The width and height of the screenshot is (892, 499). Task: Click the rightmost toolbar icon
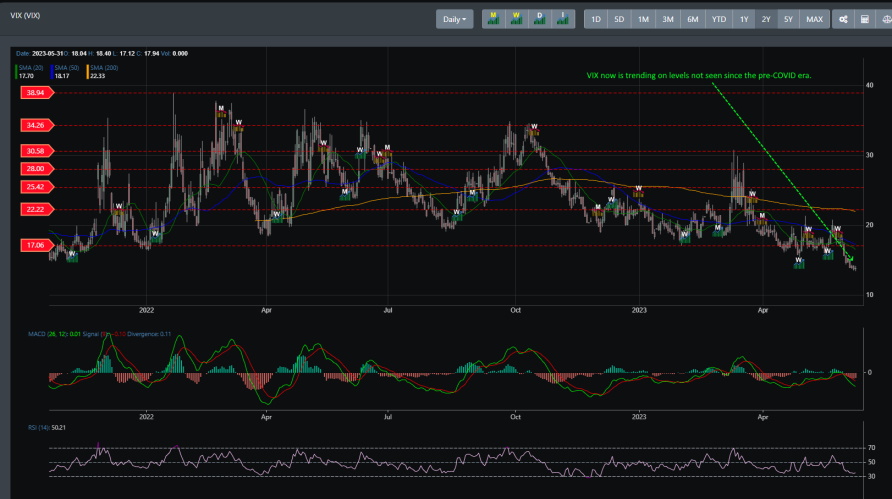click(884, 19)
